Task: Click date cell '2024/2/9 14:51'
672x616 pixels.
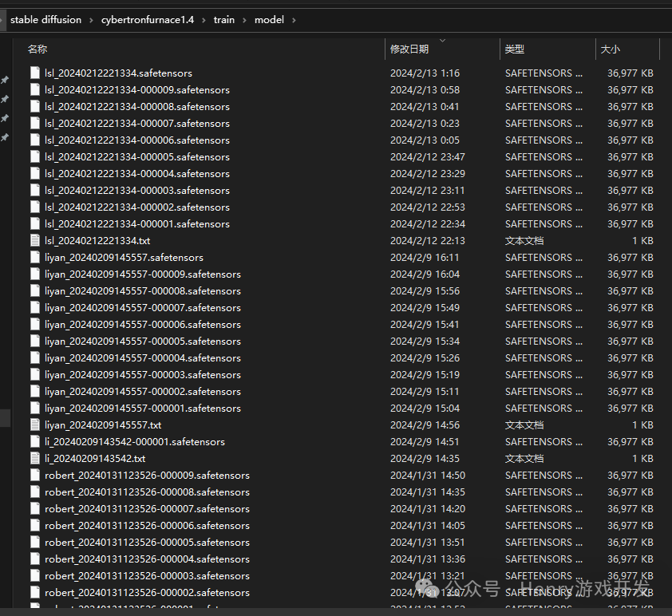Action: 425,441
